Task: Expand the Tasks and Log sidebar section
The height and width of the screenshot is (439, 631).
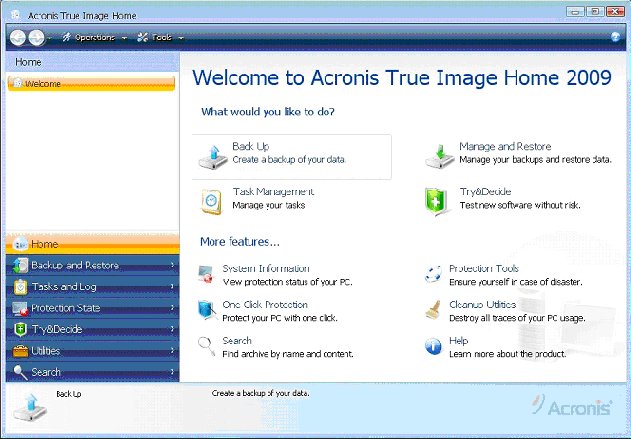Action: pos(90,287)
